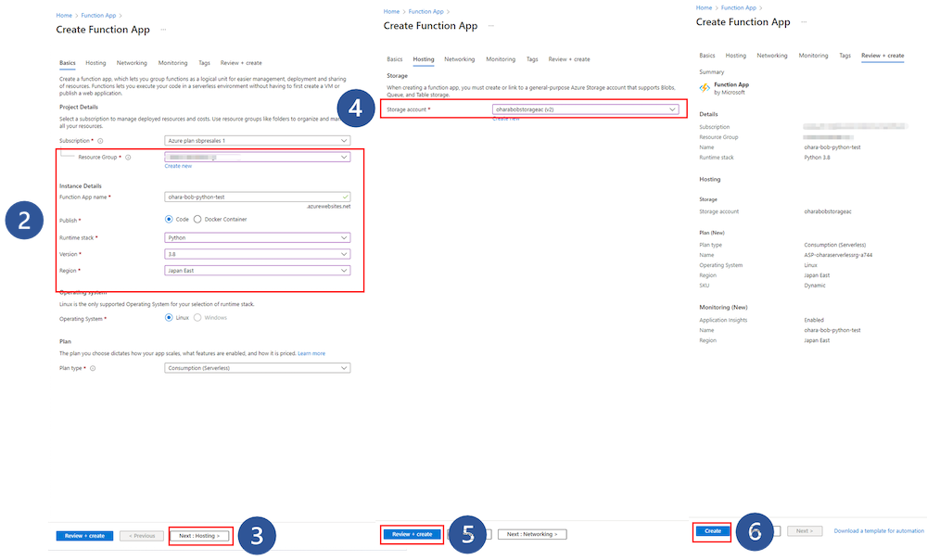Click the Python 3.8 runtime stack value

tap(817, 158)
